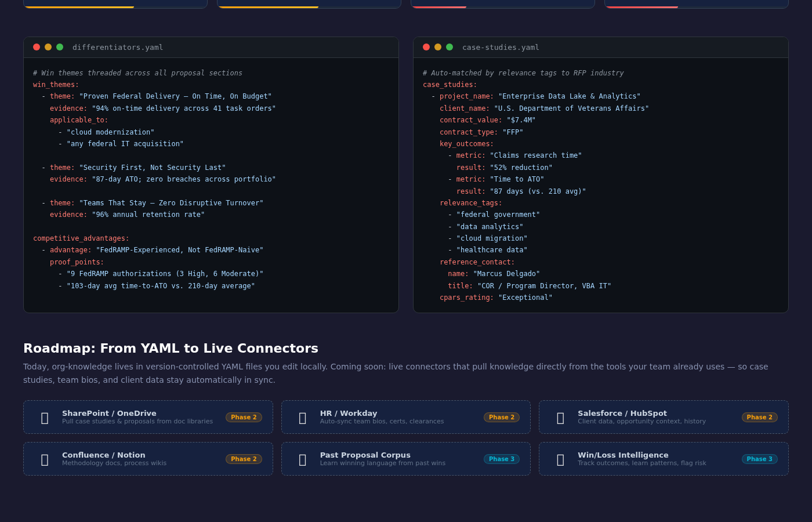The width and height of the screenshot is (812, 522).
Task: Select the case-studies.yaml window title
Action: coord(500,47)
